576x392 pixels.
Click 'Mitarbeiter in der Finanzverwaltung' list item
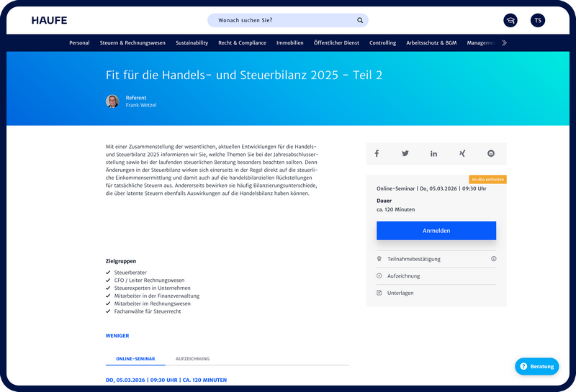[157, 296]
